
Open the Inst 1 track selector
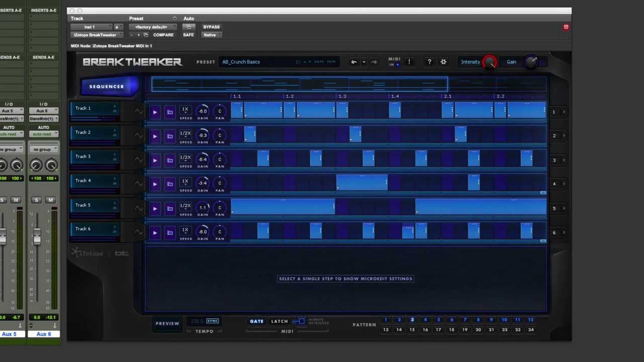coord(92,27)
